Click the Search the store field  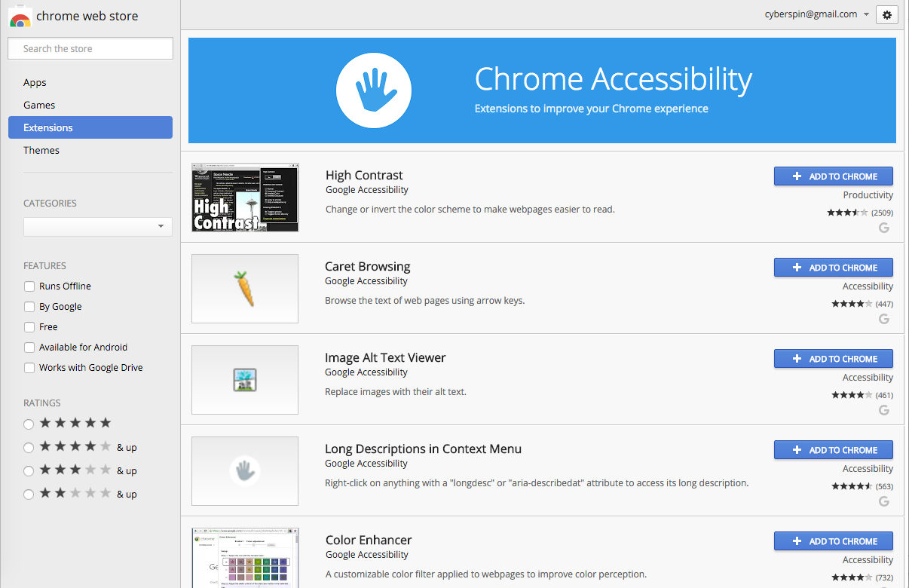pos(90,48)
